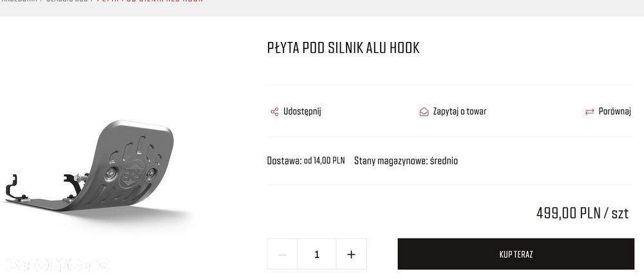Click the 'Dostawa:' delivery label

point(283,161)
